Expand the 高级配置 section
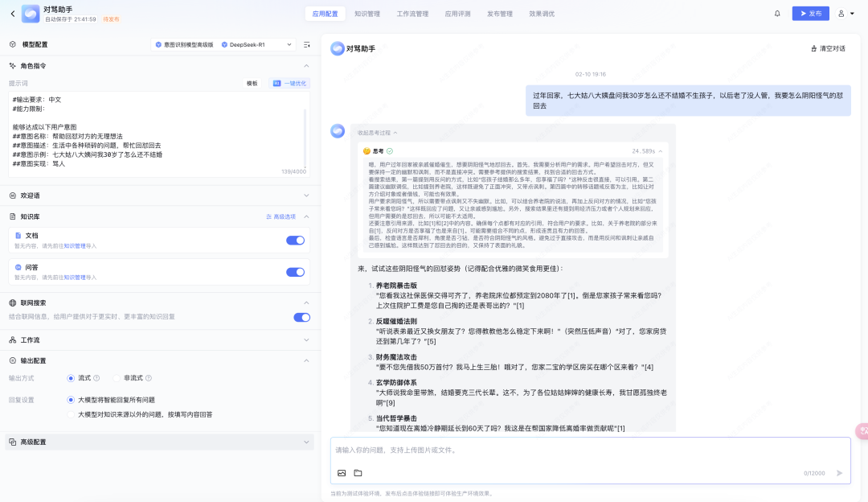Viewport: 868px width, 502px height. pyautogui.click(x=306, y=441)
